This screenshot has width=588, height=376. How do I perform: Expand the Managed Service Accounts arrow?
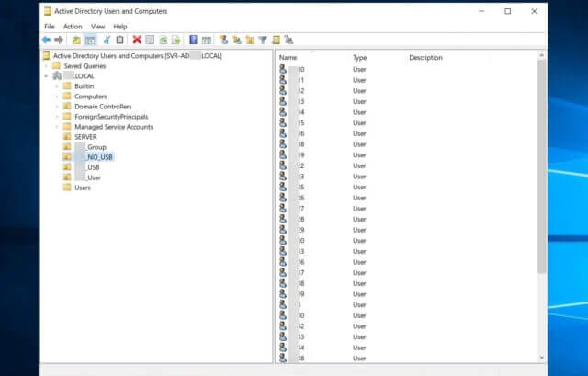[57, 127]
